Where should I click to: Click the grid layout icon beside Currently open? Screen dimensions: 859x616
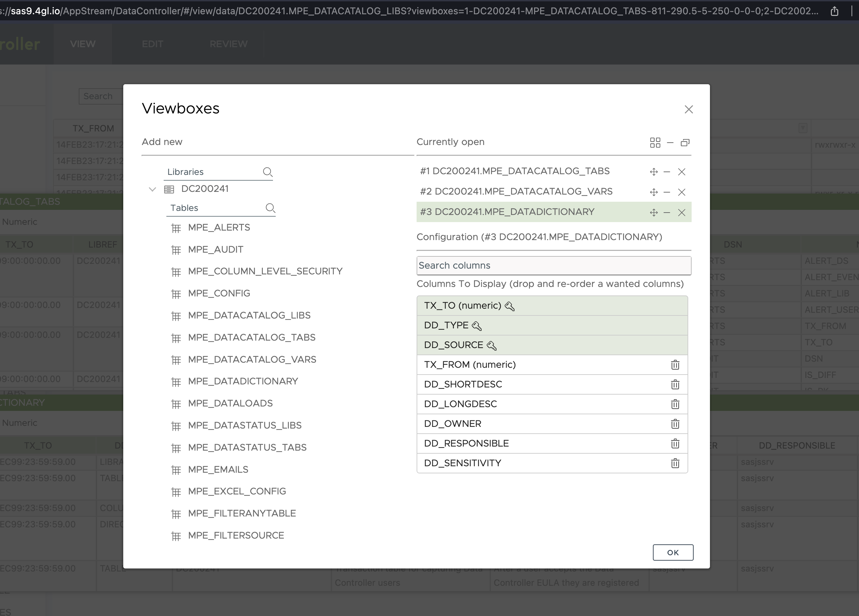(655, 142)
